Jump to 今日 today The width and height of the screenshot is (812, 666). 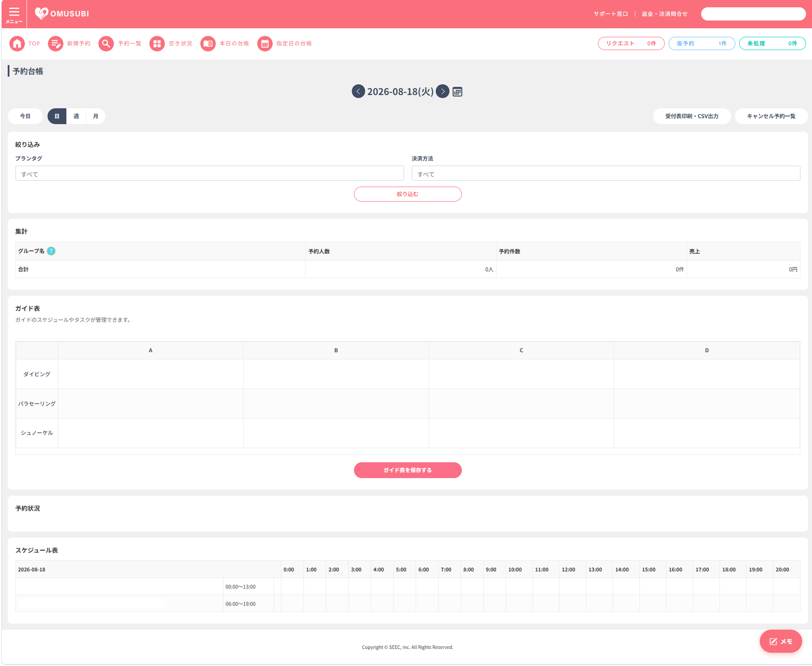[25, 116]
